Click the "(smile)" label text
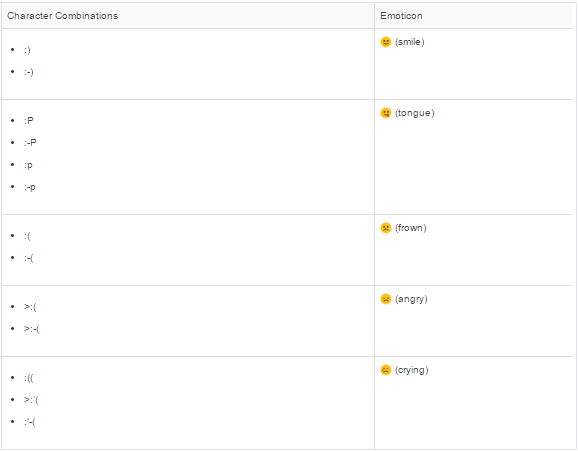Screen dimensions: 578x451 410,42
